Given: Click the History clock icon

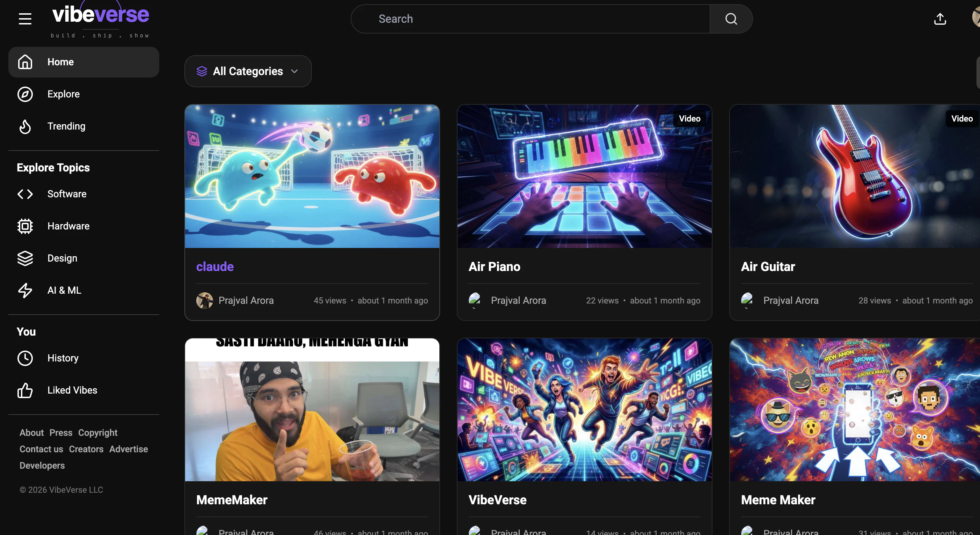Looking at the screenshot, I should point(25,358).
